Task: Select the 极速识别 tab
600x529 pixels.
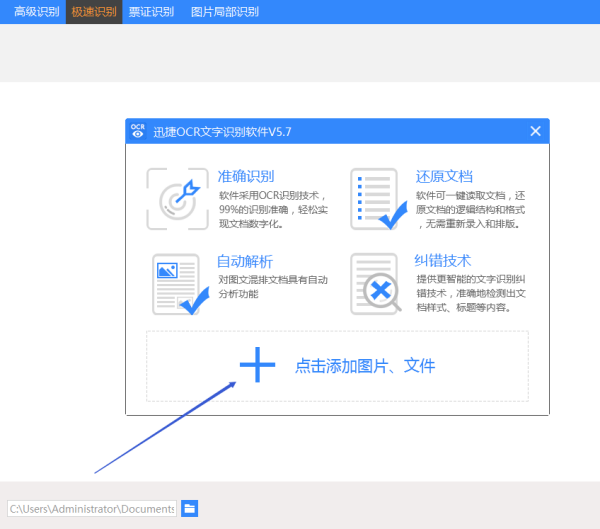Action: (94, 12)
